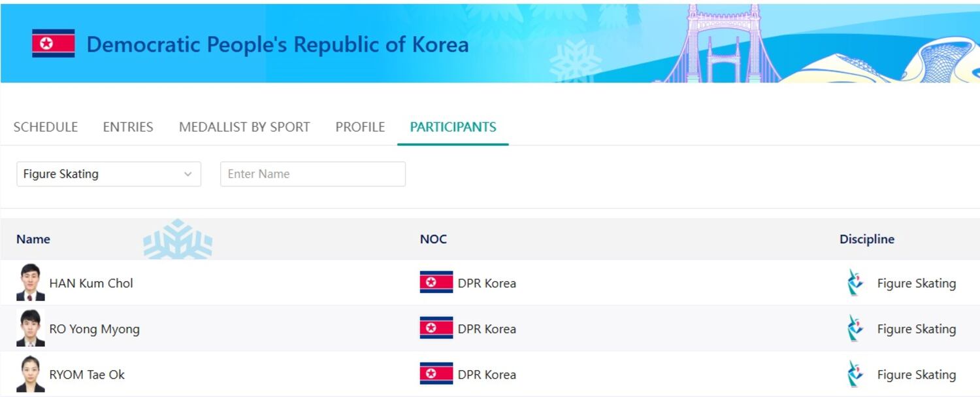
Task: Click the figure skating icon in HAN Kum Chol's row
Action: click(853, 283)
